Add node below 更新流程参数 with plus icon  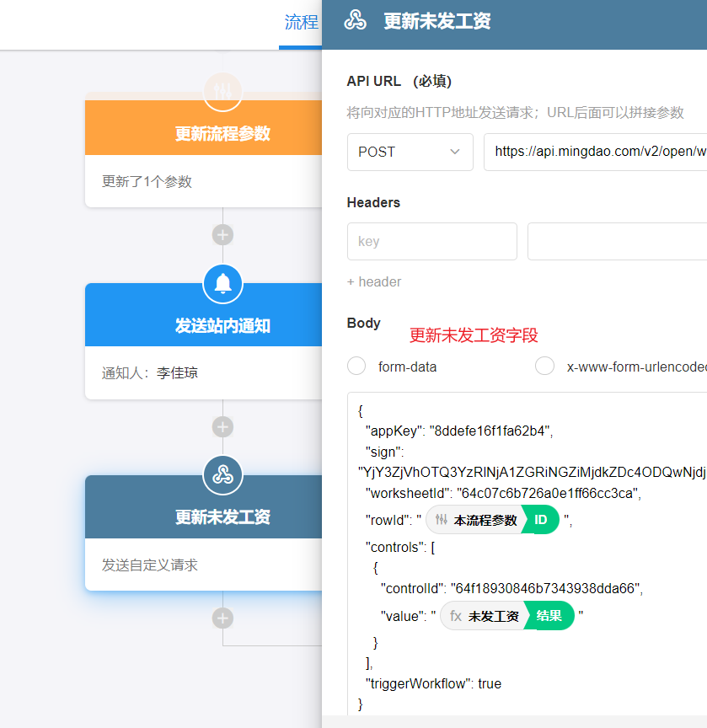coord(222,235)
